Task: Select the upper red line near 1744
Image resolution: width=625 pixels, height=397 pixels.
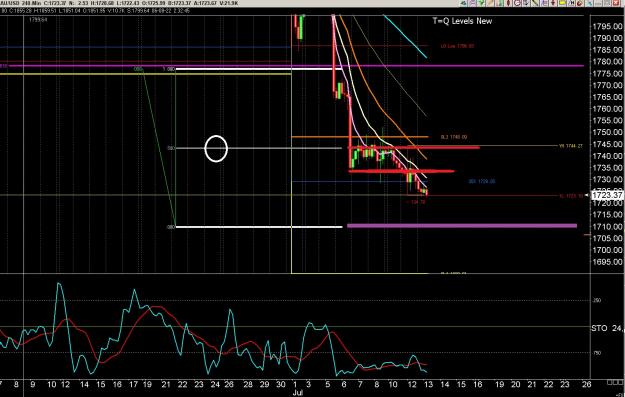Action: point(414,147)
